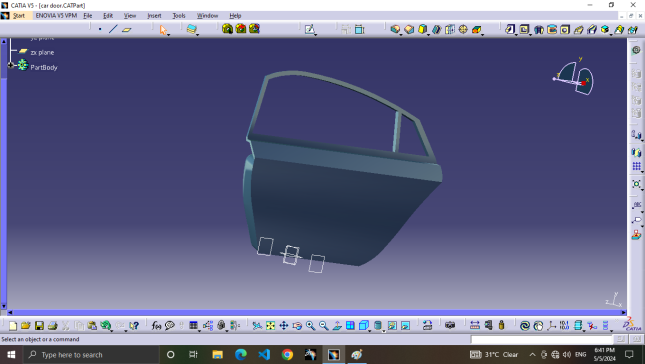The image size is (645, 364).
Task: Open the isometric view dropdown arrow
Action: click(x=369, y=330)
